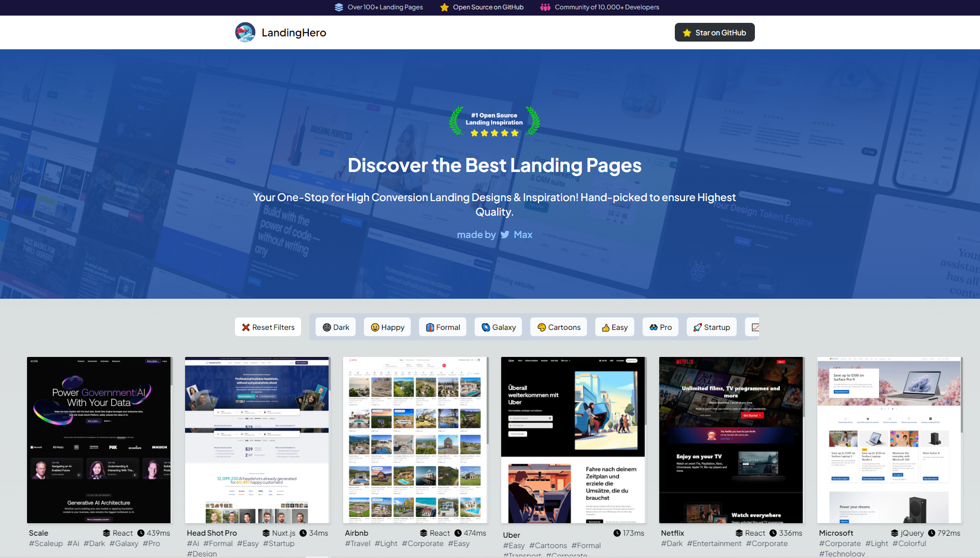The width and height of the screenshot is (980, 558).
Task: Click the Microsoft card title
Action: pyautogui.click(x=836, y=533)
